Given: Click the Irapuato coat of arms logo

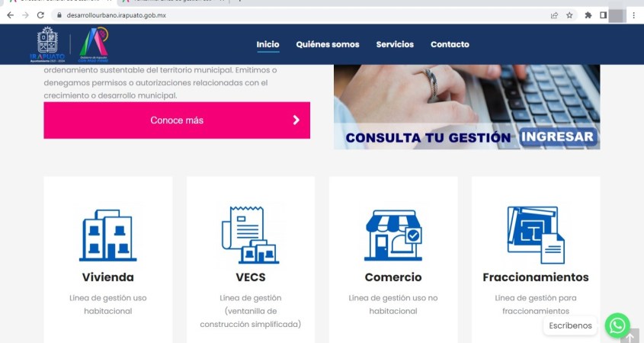Looking at the screenshot, I should point(47,44).
